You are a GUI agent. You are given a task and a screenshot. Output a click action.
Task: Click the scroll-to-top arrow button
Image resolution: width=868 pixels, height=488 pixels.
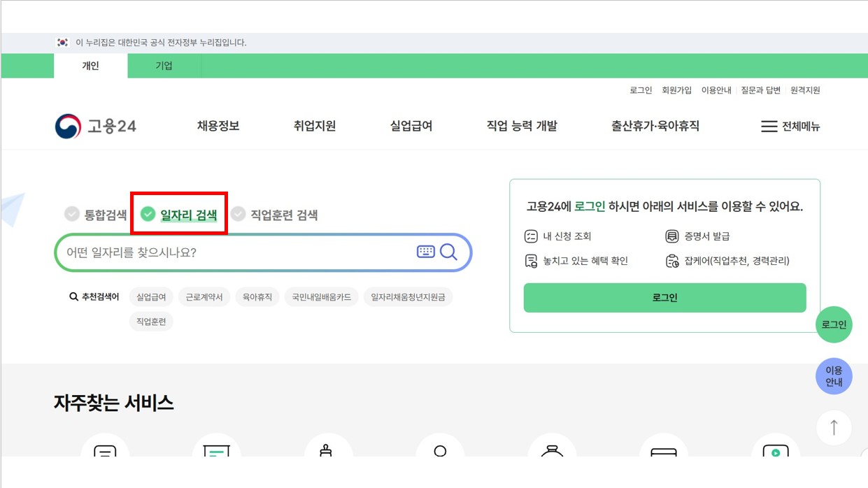[x=834, y=427]
